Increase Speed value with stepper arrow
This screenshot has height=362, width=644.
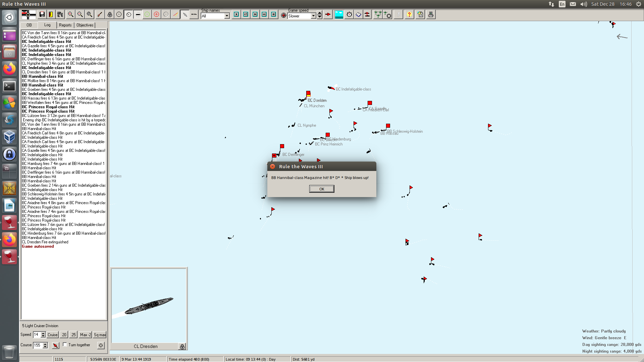(x=43, y=333)
